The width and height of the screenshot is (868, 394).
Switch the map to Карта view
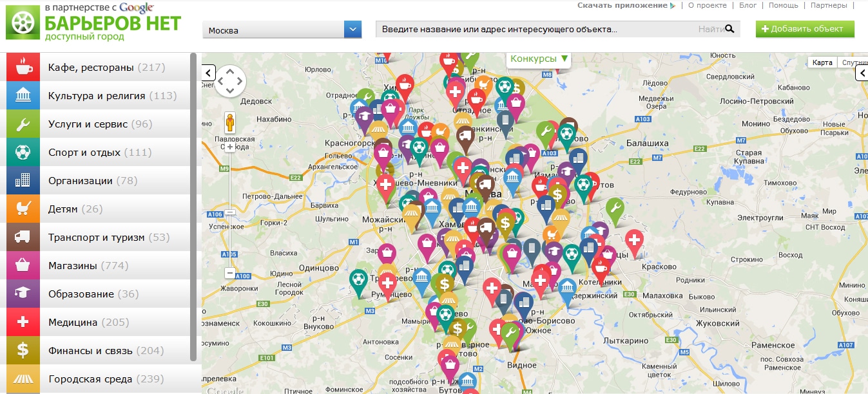822,62
